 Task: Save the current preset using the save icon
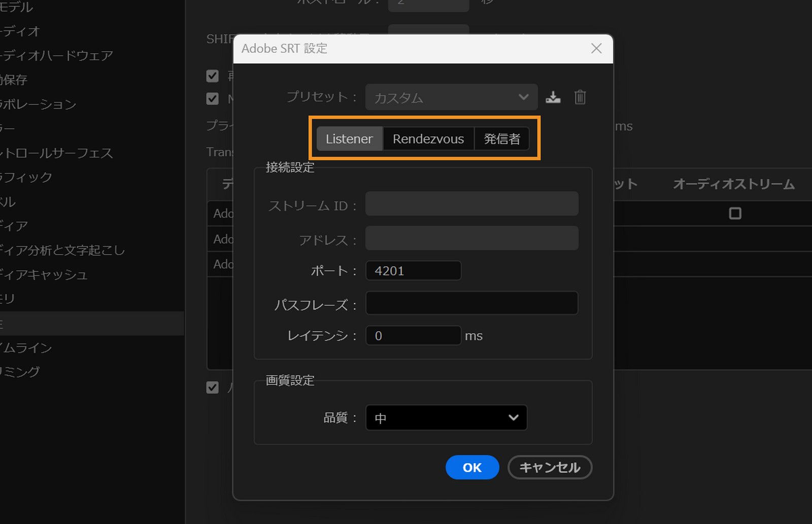553,97
